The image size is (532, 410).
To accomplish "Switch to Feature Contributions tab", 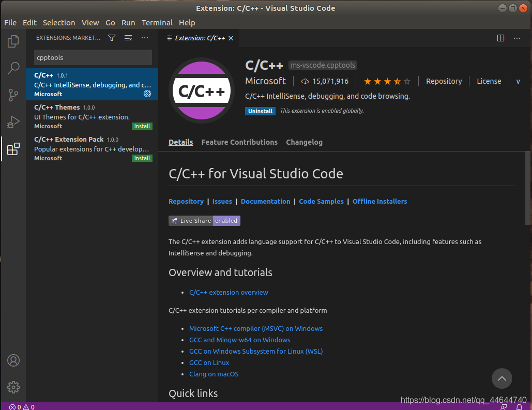I will coord(239,142).
